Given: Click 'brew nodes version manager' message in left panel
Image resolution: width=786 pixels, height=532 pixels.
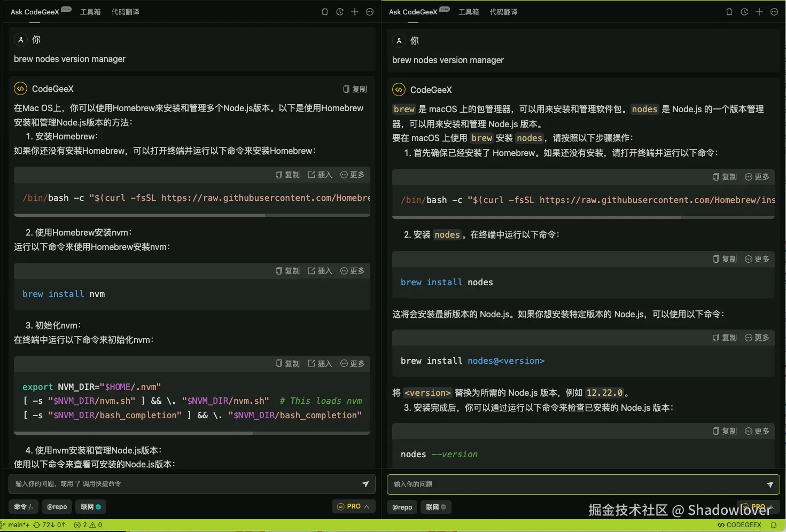Looking at the screenshot, I should (69, 59).
